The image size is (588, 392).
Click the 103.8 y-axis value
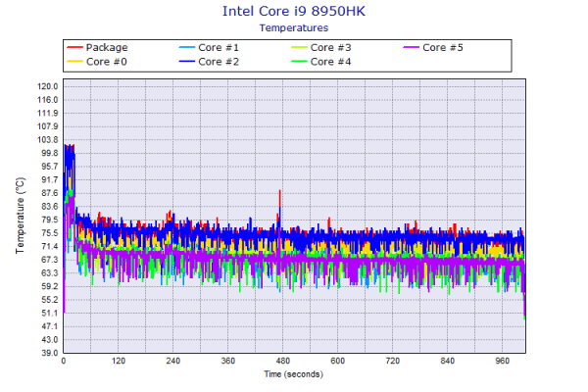coord(47,139)
